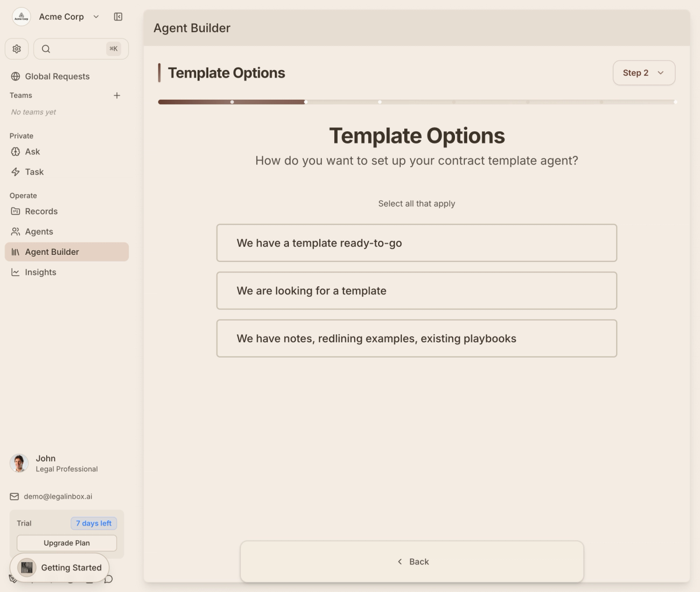Image resolution: width=700 pixels, height=592 pixels.
Task: Click the Back button
Action: click(x=412, y=562)
